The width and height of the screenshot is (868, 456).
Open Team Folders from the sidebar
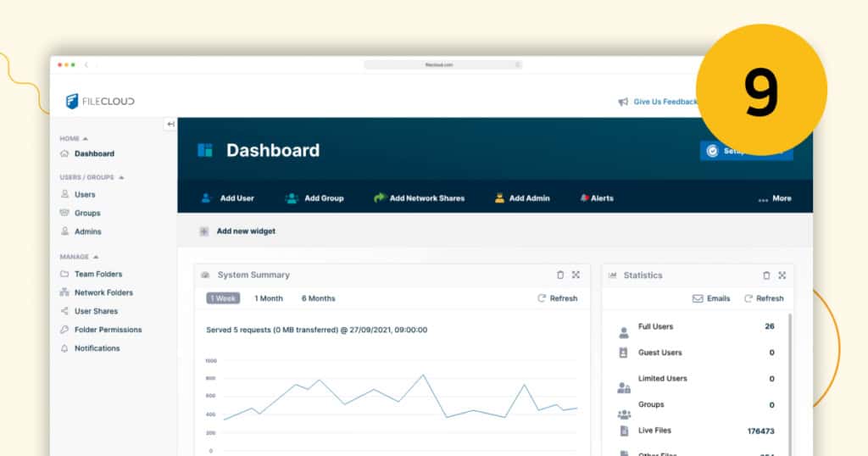point(97,274)
